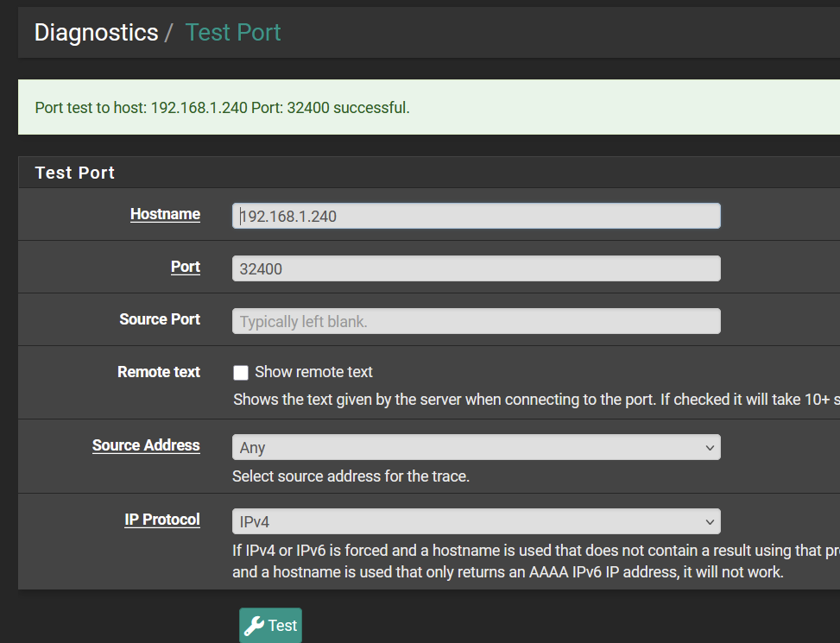Click into the Source Port field
Viewport: 840px width, 643px height.
click(x=476, y=321)
